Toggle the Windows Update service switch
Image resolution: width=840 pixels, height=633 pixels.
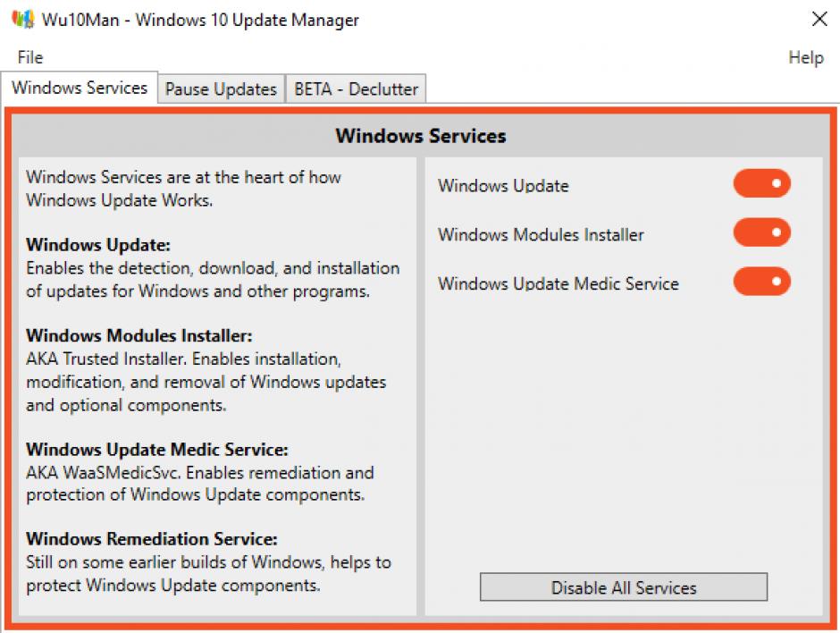(x=761, y=184)
